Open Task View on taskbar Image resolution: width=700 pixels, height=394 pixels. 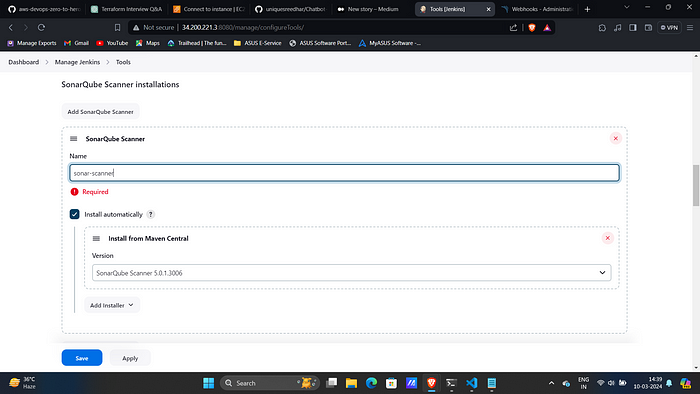coord(331,383)
